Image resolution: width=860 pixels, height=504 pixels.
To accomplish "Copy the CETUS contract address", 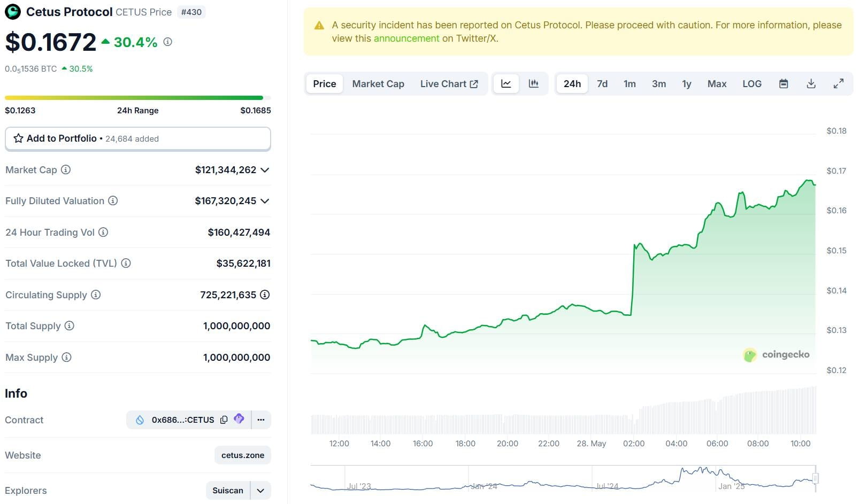I will [224, 420].
